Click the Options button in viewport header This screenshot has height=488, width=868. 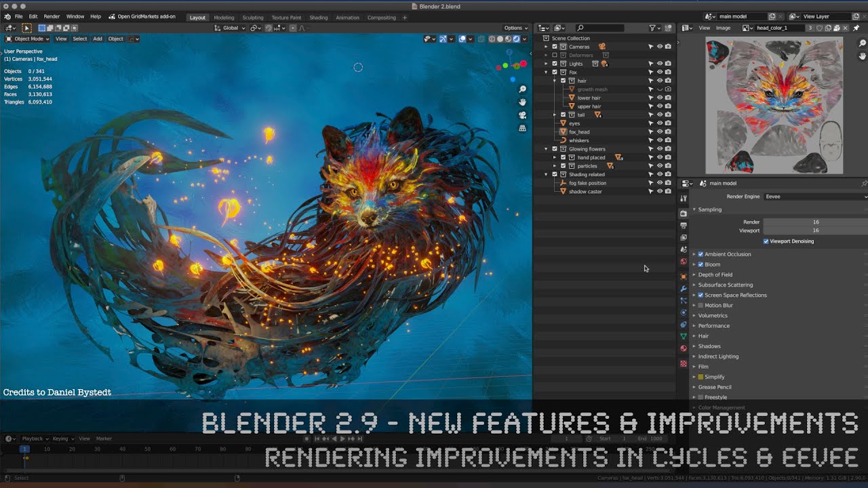tap(515, 28)
